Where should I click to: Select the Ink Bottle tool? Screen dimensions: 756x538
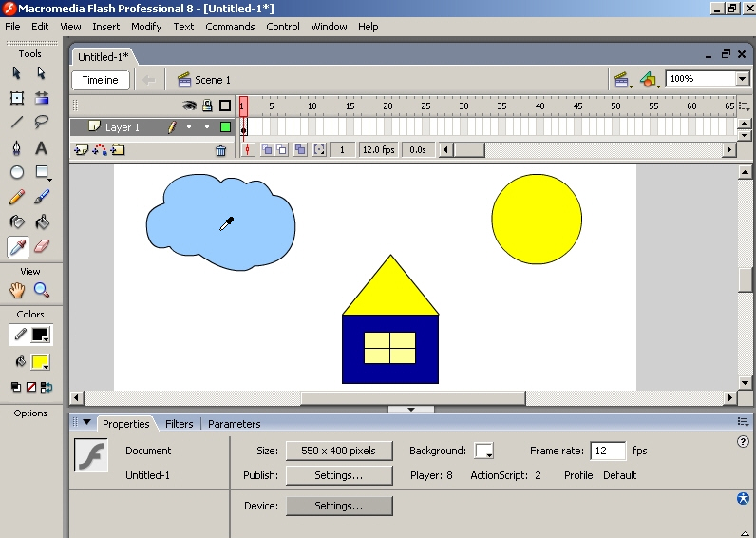[x=17, y=222]
